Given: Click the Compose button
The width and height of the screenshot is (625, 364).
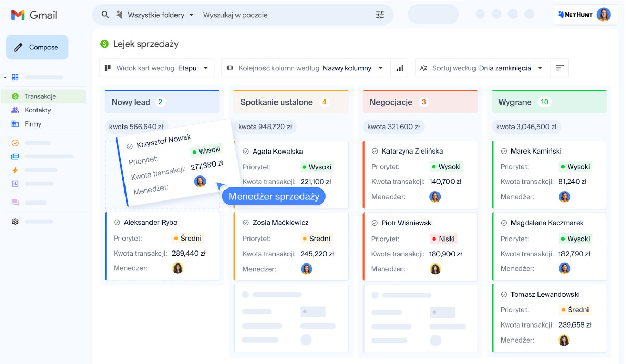Looking at the screenshot, I should (x=37, y=47).
